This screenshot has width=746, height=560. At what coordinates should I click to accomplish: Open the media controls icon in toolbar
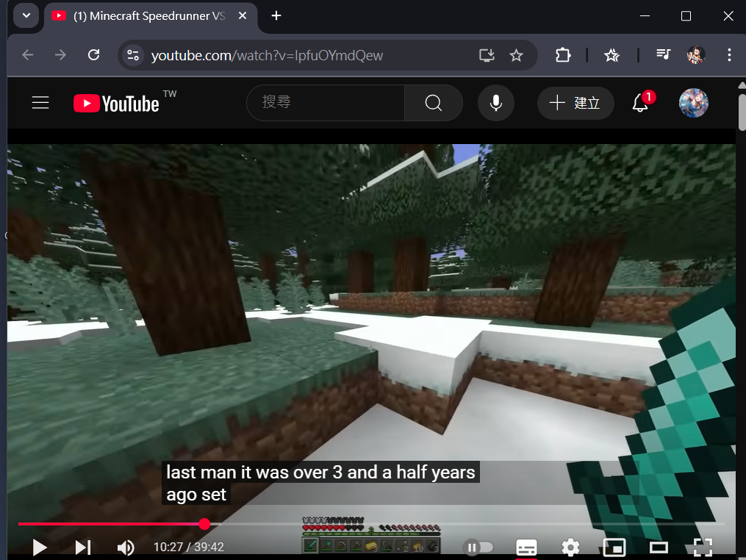point(663,55)
